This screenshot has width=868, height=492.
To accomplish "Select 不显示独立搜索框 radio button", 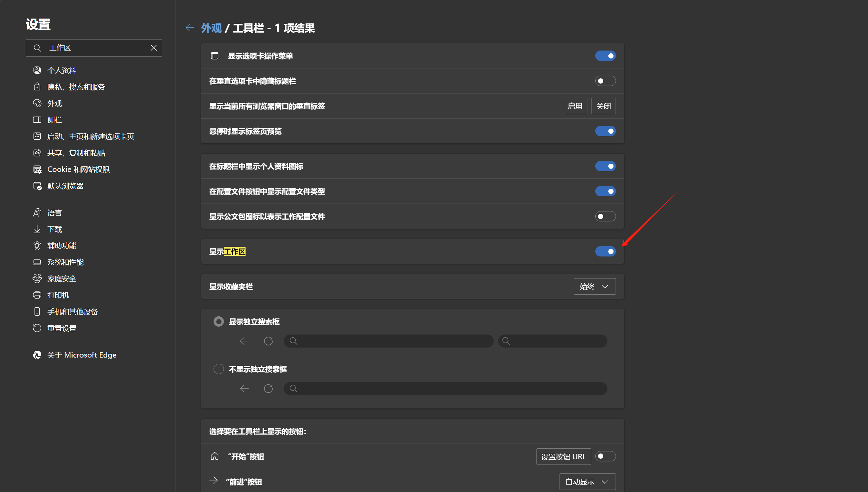I will [219, 369].
